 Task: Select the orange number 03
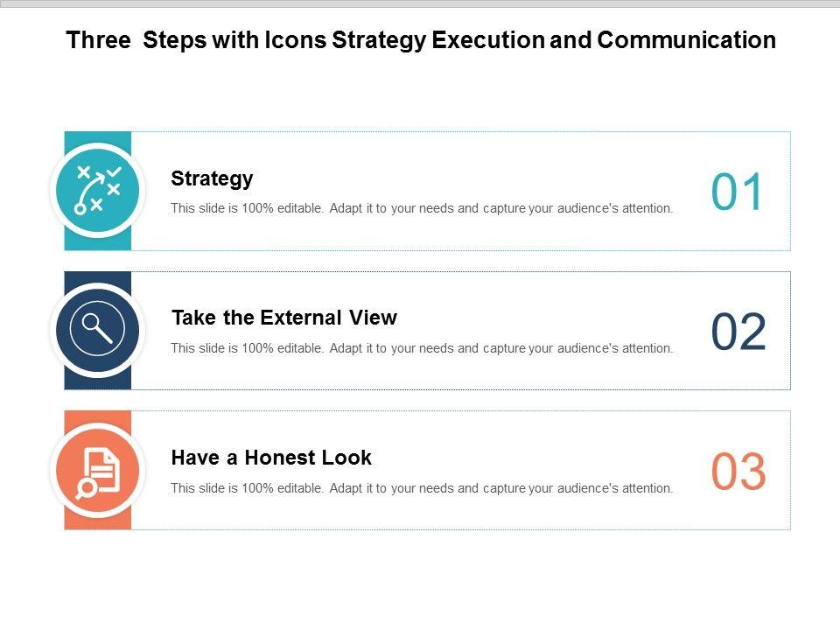738,472
